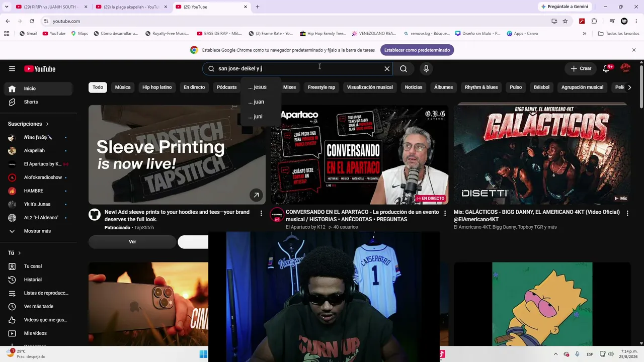
Task: Open the Chrome profile avatar
Action: click(x=624, y=21)
